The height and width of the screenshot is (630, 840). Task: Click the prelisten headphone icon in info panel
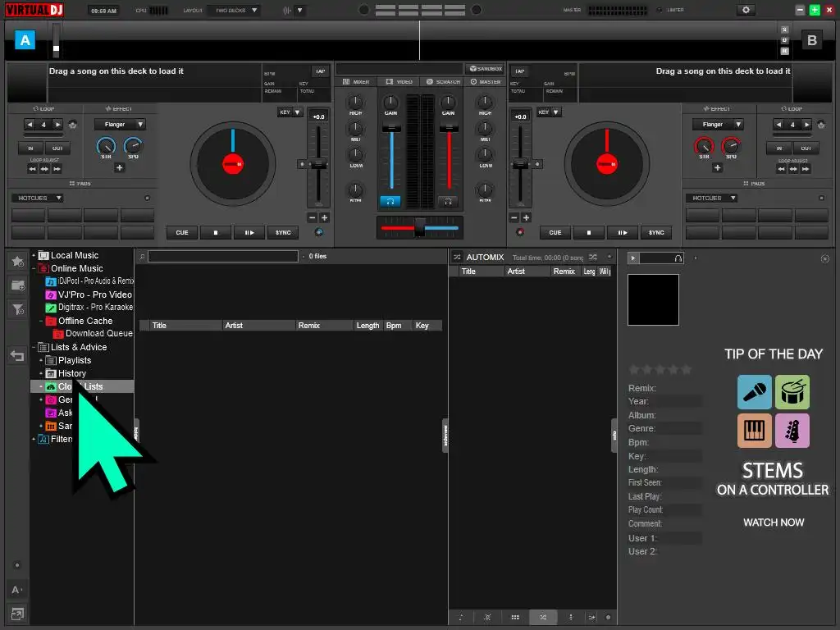click(x=678, y=258)
